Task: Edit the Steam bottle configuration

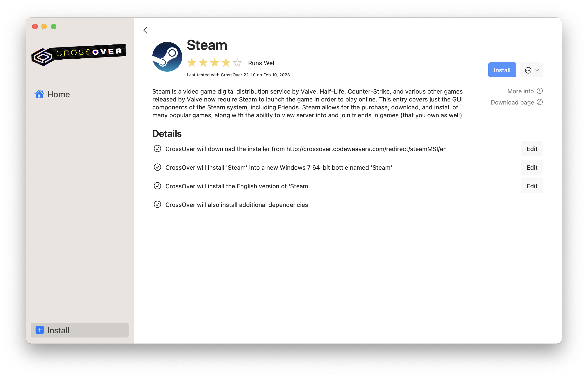Action: click(531, 167)
